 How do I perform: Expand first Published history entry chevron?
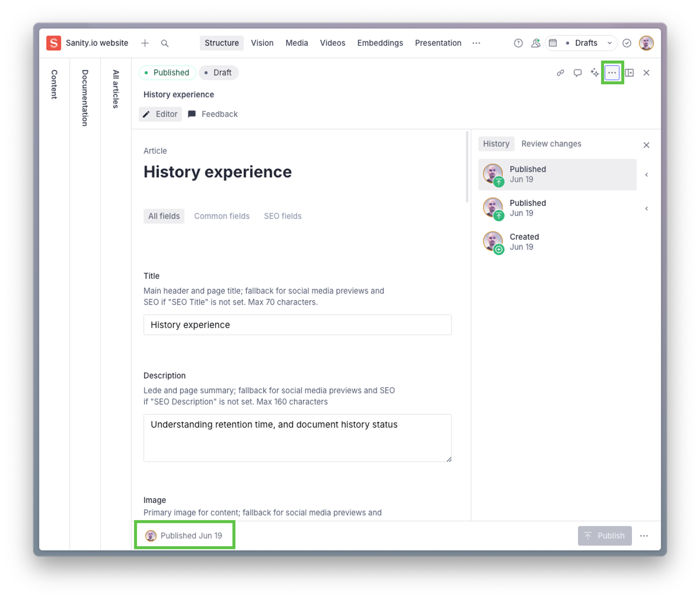coord(646,175)
